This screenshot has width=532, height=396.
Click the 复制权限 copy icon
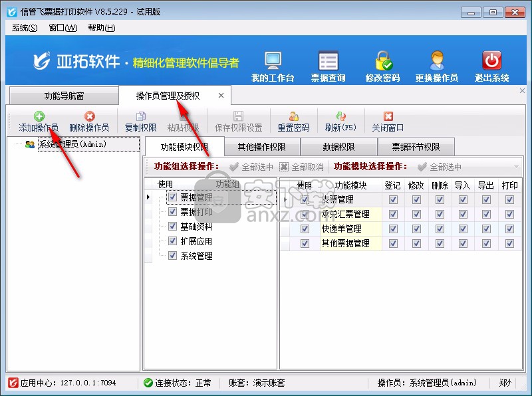click(x=141, y=116)
